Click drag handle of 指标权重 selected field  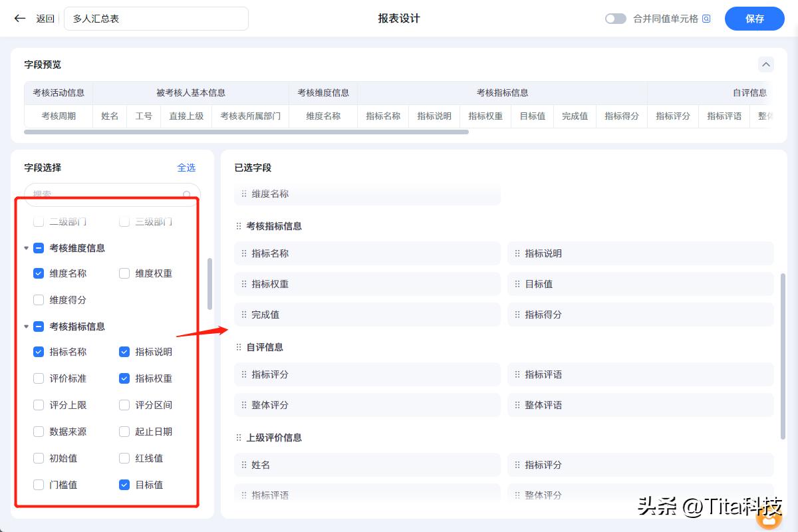click(x=244, y=284)
